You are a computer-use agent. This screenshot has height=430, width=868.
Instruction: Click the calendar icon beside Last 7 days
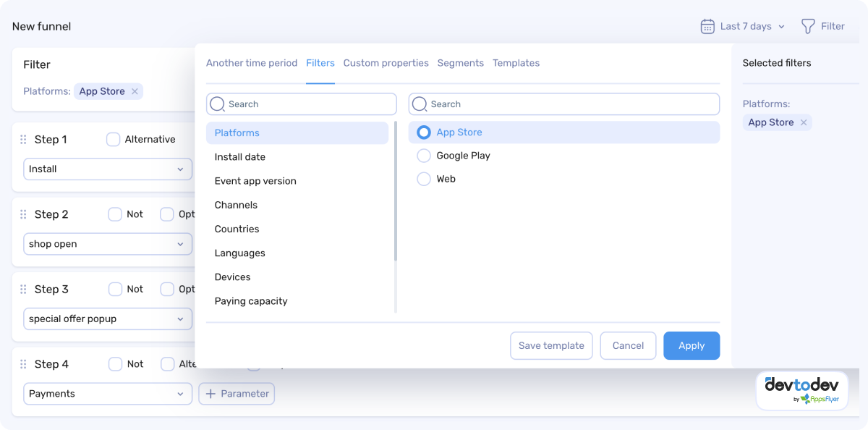707,27
